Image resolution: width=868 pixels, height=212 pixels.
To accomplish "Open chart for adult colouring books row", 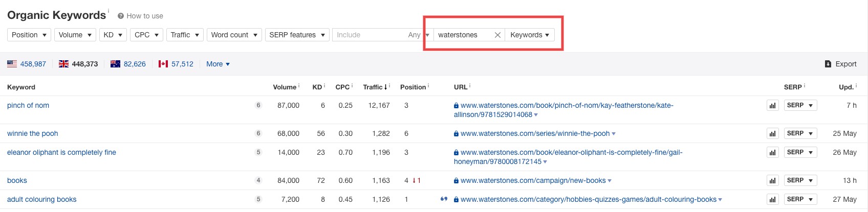I will pyautogui.click(x=772, y=199).
